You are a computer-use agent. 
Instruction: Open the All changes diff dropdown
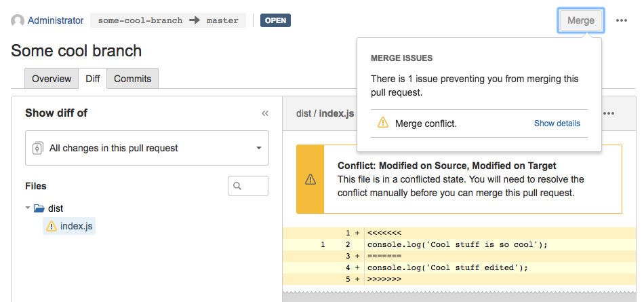pyautogui.click(x=147, y=148)
